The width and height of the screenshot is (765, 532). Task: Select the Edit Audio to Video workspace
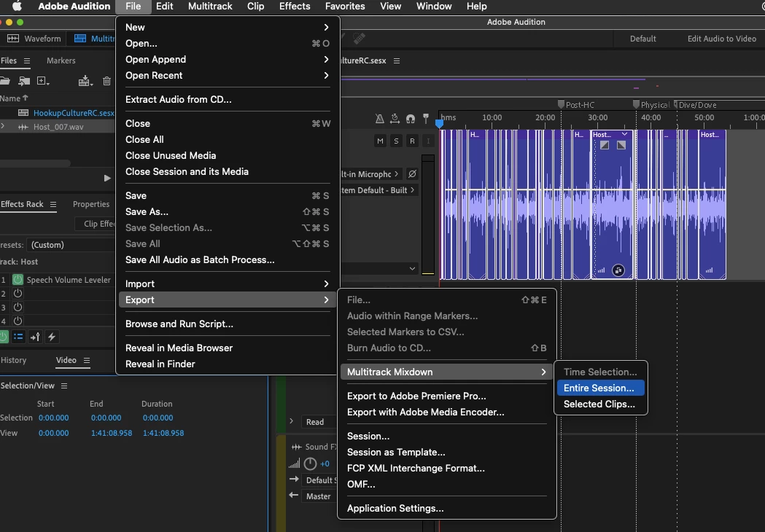721,39
